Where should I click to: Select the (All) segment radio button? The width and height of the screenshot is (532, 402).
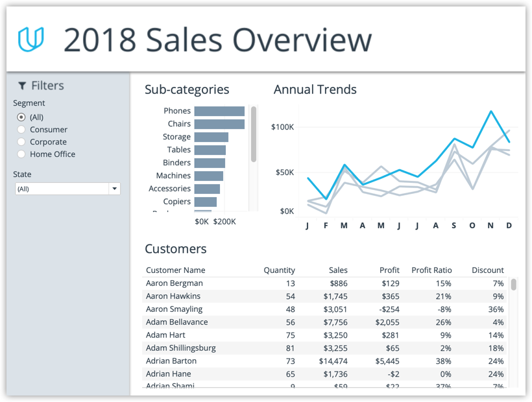[x=21, y=117]
